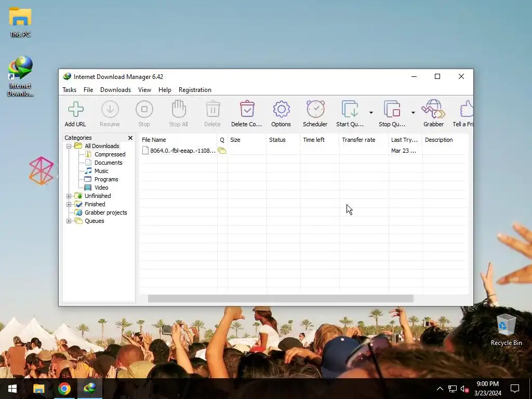This screenshot has height=399, width=532.
Task: Select the Compressed category
Action: click(x=110, y=154)
